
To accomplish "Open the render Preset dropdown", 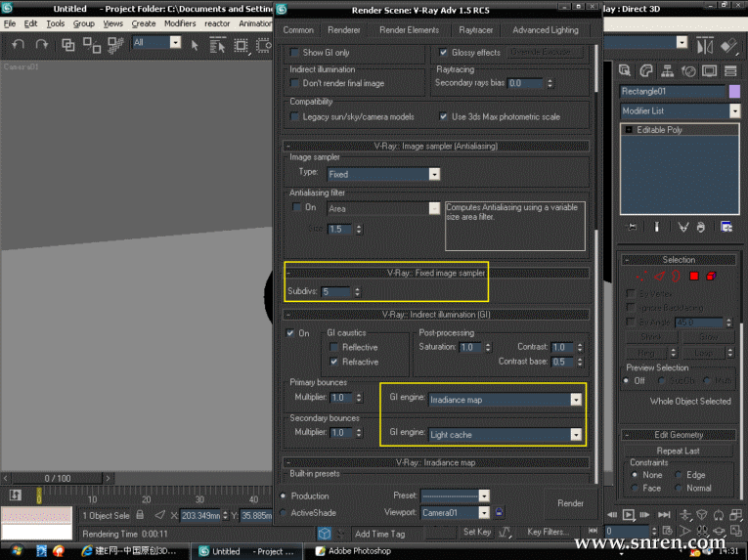I will coord(455,495).
